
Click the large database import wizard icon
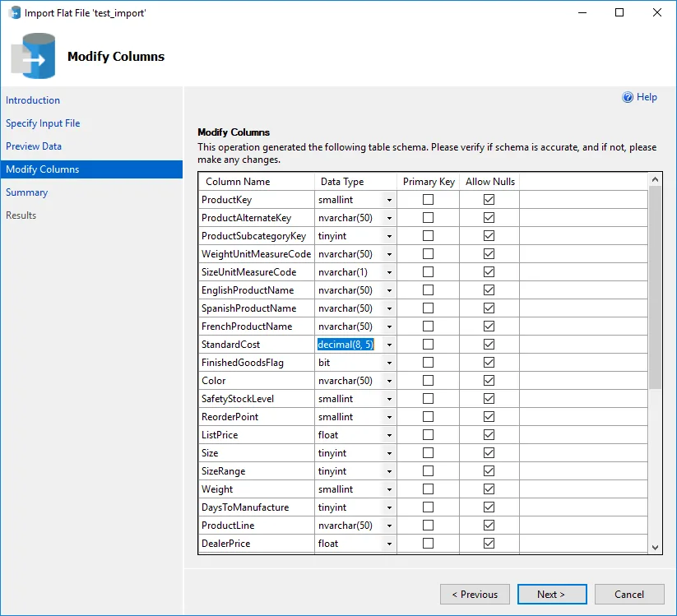34,56
